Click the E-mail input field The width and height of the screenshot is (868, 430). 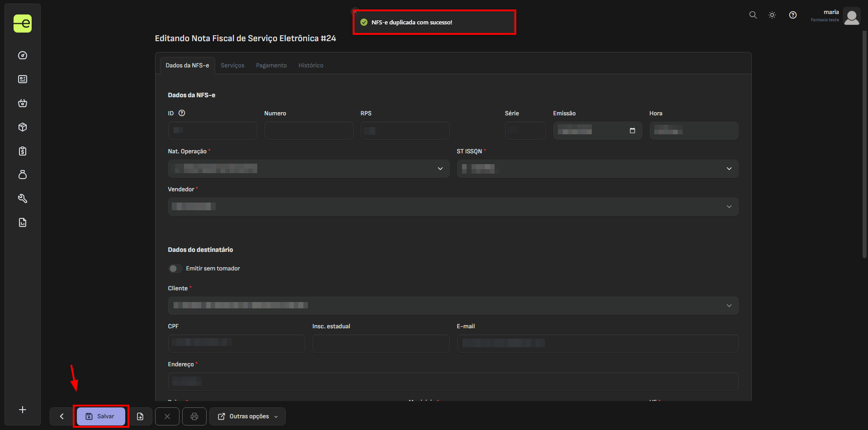(x=598, y=344)
